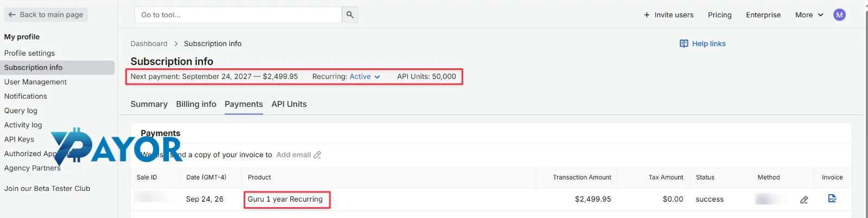
Task: Click the Date (GMT-4) column header
Action: 206,177
